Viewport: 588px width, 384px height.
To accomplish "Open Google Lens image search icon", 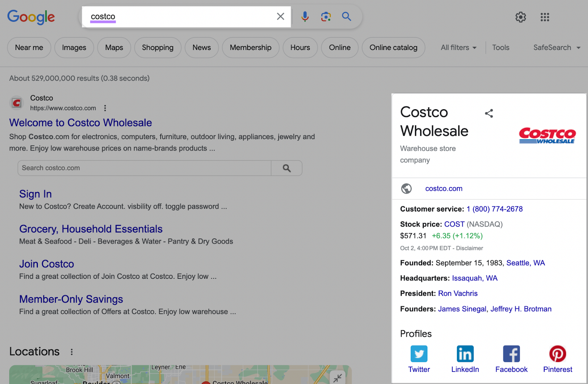I will [326, 17].
